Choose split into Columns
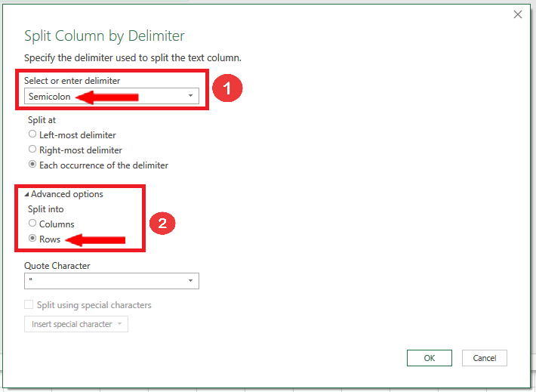536x392 pixels. click(x=32, y=224)
